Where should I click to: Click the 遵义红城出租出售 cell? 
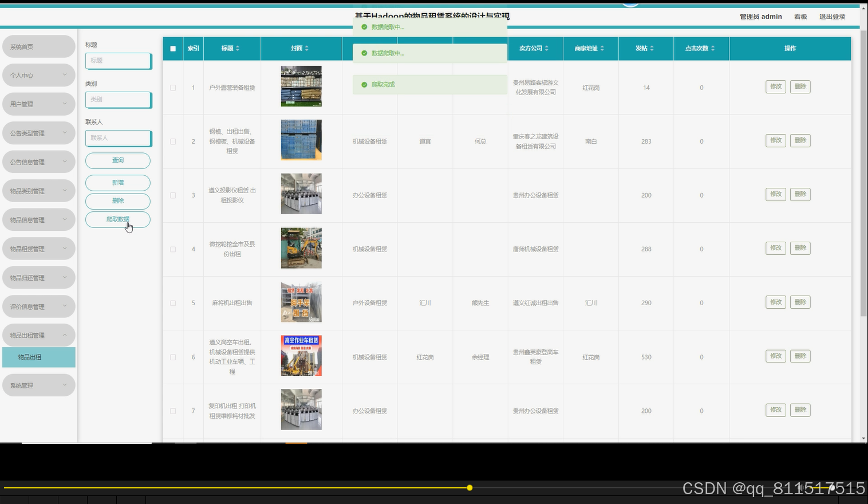[535, 303]
